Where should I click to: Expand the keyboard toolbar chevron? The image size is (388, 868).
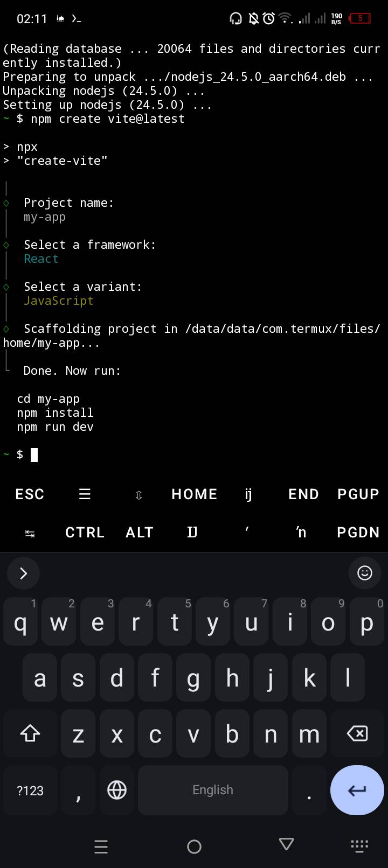pos(23,573)
